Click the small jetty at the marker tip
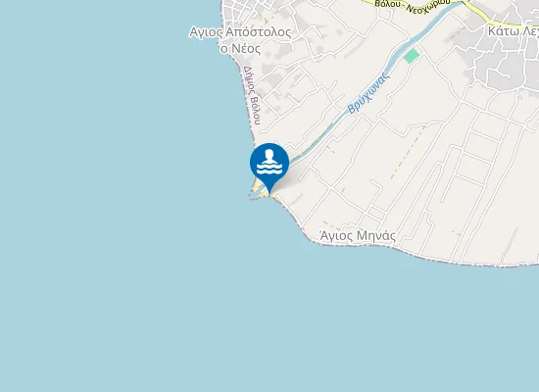 (x=256, y=198)
